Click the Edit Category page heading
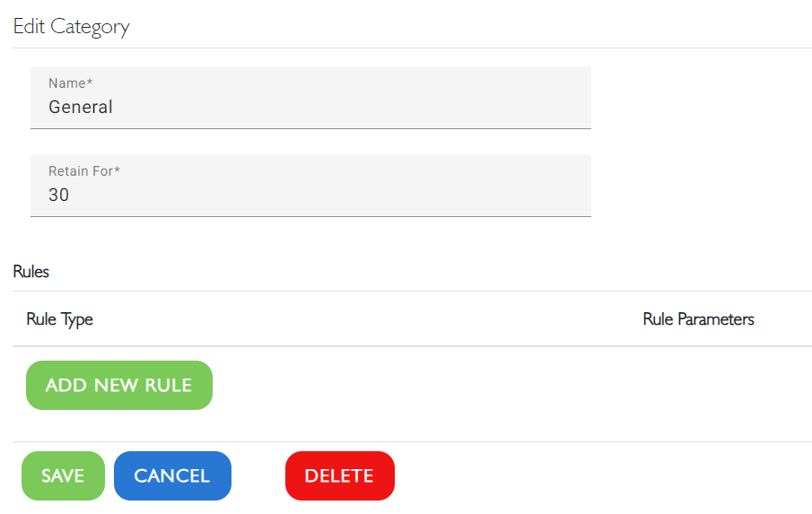The width and height of the screenshot is (812, 514). [72, 27]
